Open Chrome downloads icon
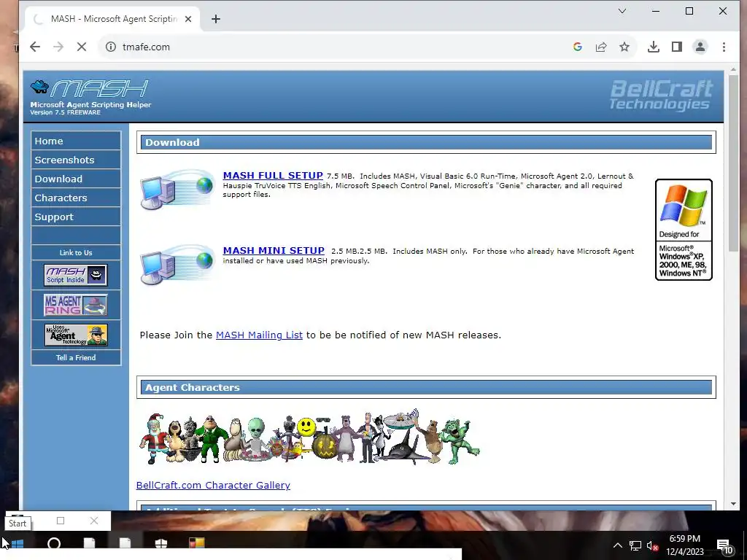 654,47
